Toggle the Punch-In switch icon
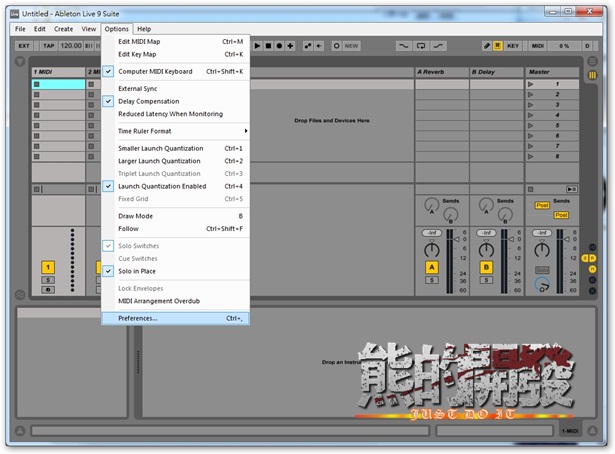Viewport: 615px width, 454px height. coord(403,46)
